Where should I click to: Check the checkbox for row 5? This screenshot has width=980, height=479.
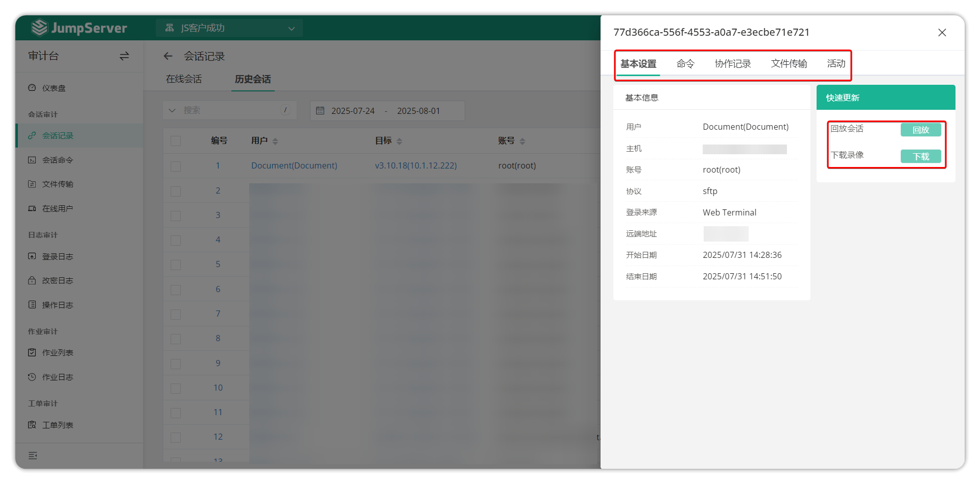click(176, 265)
